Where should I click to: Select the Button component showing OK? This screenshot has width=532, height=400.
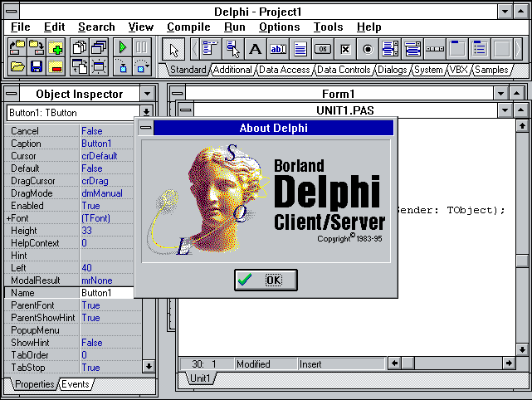pyautogui.click(x=323, y=49)
